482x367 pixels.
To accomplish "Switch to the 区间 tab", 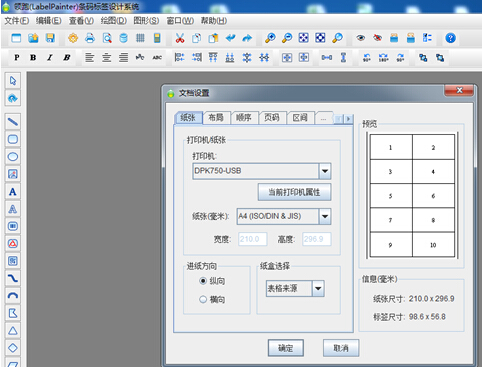I will [300, 117].
